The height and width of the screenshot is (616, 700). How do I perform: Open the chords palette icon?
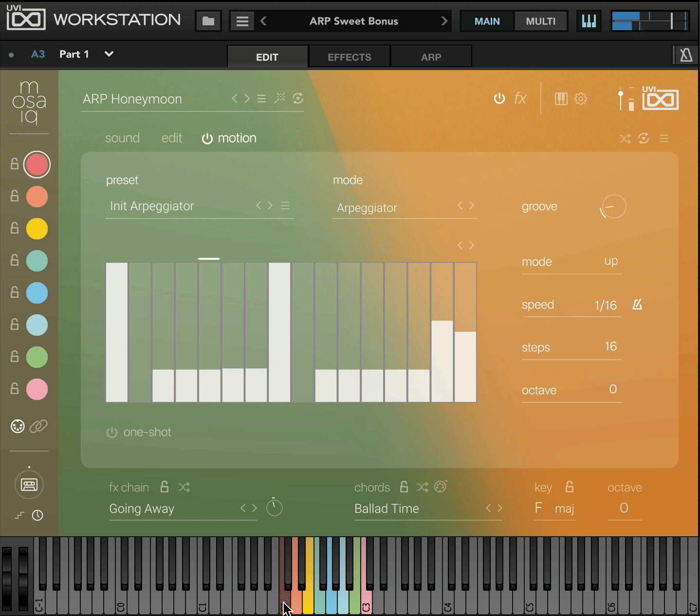pyautogui.click(x=441, y=487)
